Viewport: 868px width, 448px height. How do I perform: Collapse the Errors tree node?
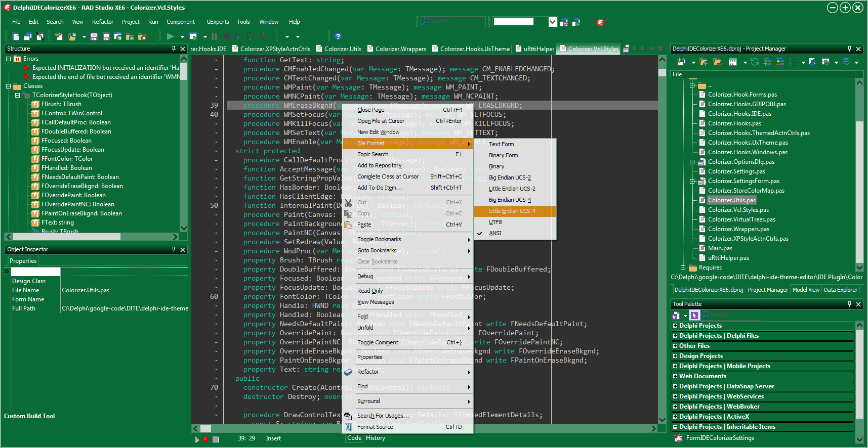9,59
